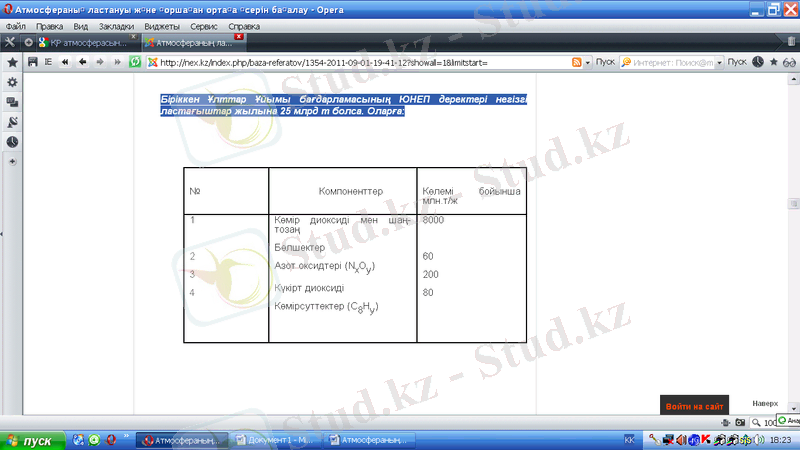The height and width of the screenshot is (450, 800).
Task: Click the IE view toolbar icon
Action: 48,62
